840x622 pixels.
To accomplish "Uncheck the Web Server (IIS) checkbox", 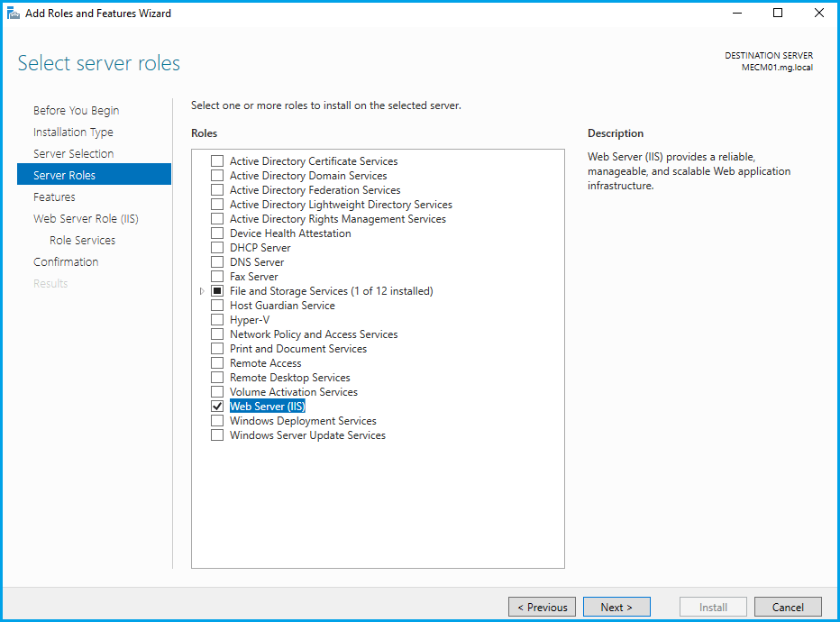I will (x=217, y=407).
